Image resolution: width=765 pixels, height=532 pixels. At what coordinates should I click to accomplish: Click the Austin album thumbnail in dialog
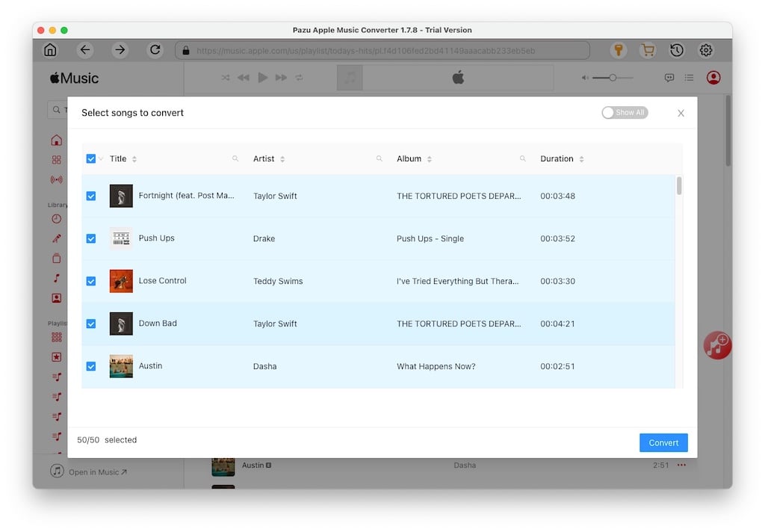tap(121, 366)
